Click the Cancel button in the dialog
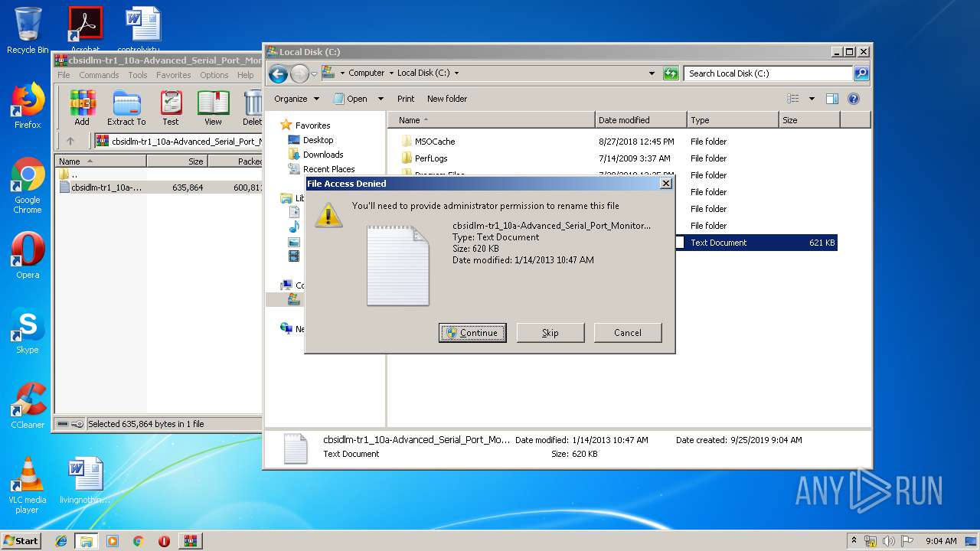This screenshot has width=980, height=551. tap(628, 333)
